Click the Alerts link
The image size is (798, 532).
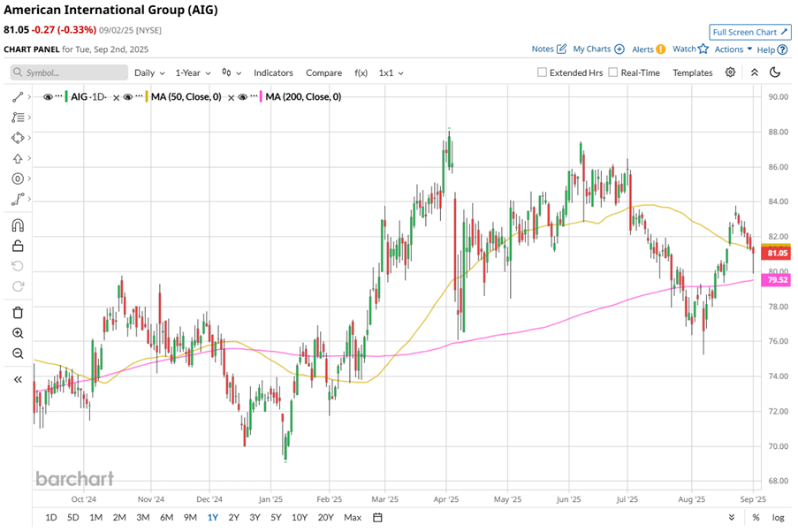[x=642, y=49]
